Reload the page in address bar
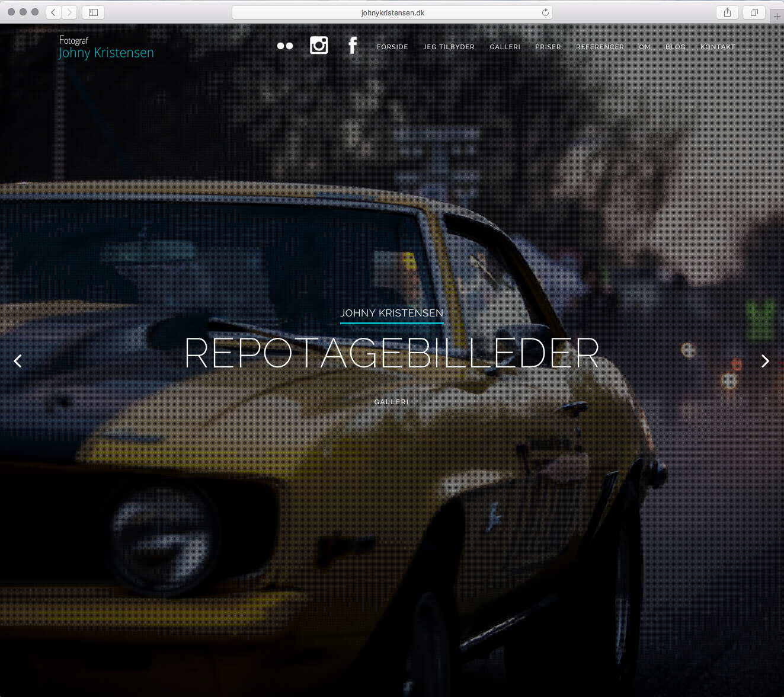This screenshot has width=784, height=697. pos(545,12)
